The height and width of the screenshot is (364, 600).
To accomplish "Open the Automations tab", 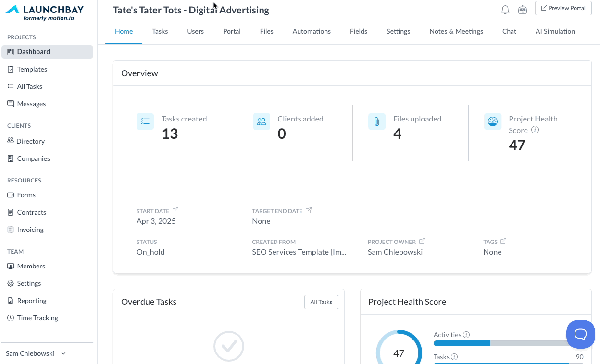I will point(312,31).
